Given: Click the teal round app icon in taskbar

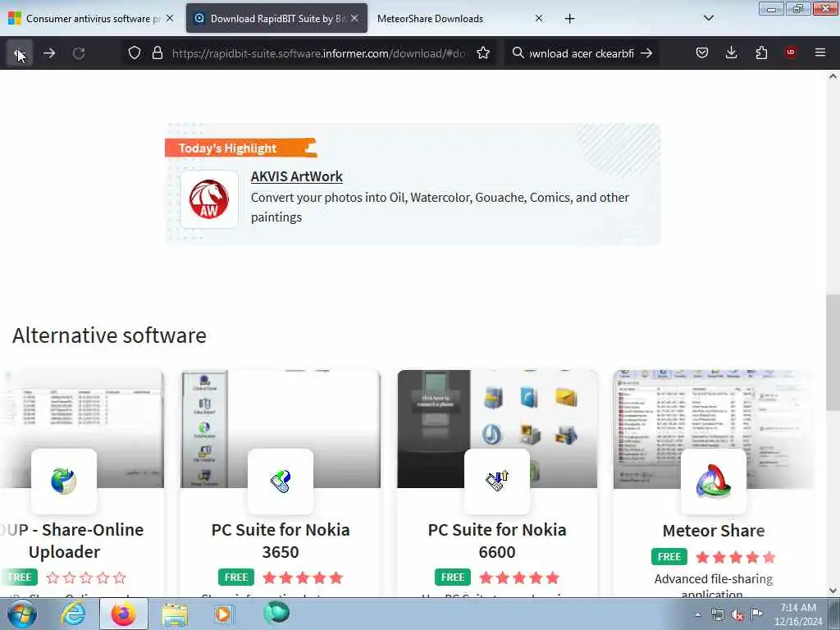Looking at the screenshot, I should pos(276,612).
